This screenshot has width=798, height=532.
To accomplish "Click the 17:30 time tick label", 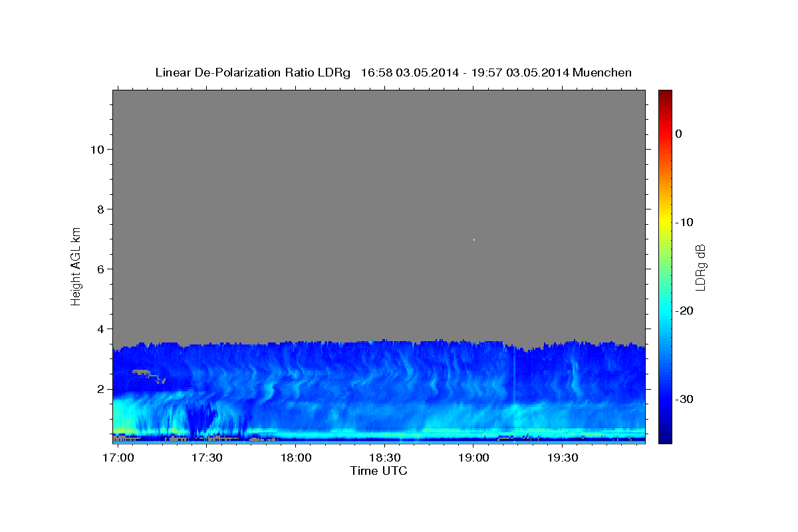I will (207, 458).
